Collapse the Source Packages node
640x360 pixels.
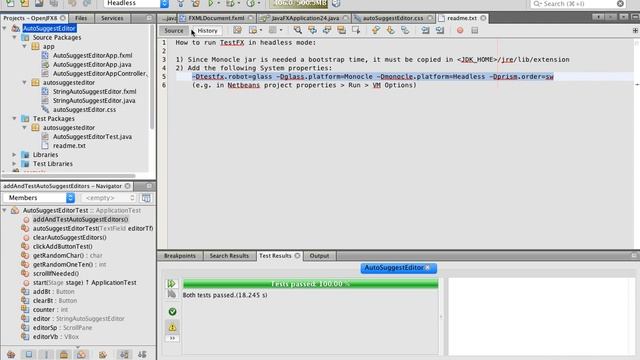(x=14, y=37)
